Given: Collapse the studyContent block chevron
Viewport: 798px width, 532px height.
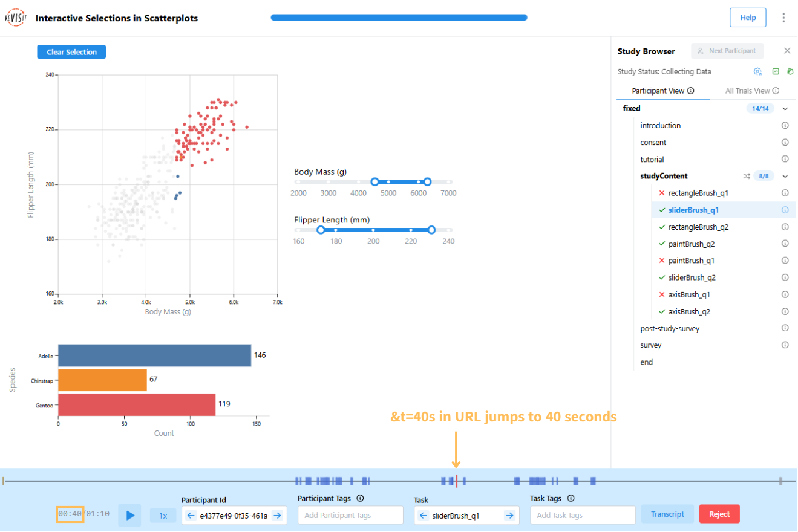Looking at the screenshot, I should (x=785, y=177).
